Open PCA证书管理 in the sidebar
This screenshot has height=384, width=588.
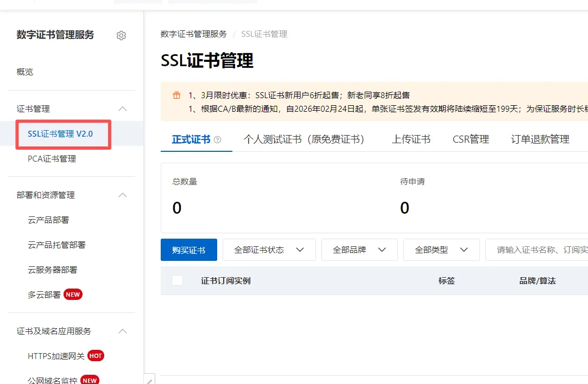pyautogui.click(x=52, y=159)
